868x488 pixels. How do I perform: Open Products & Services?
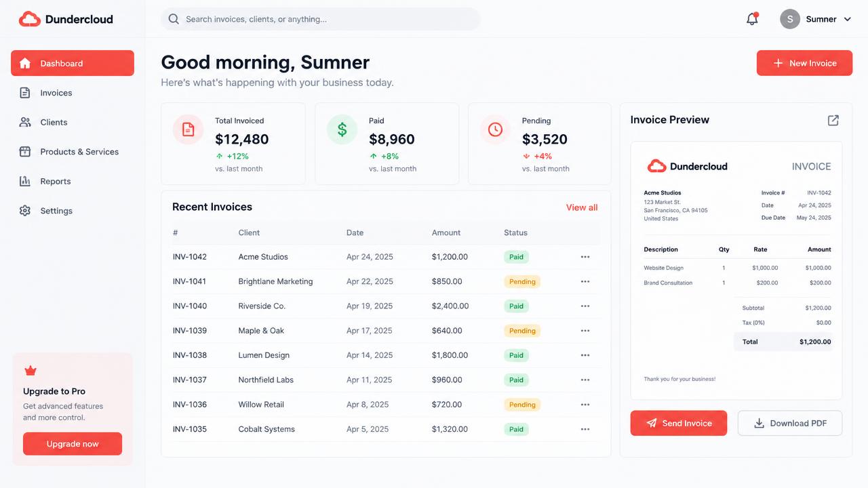73,152
